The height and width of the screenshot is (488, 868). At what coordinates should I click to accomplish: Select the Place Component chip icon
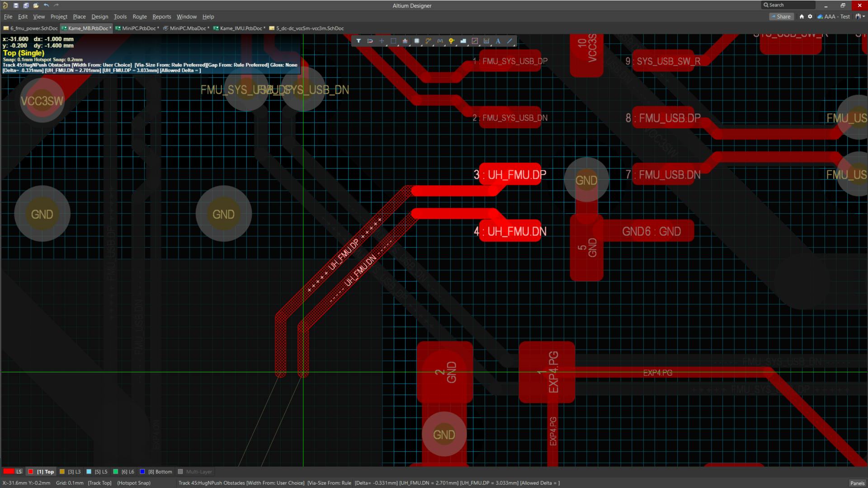[x=416, y=41]
